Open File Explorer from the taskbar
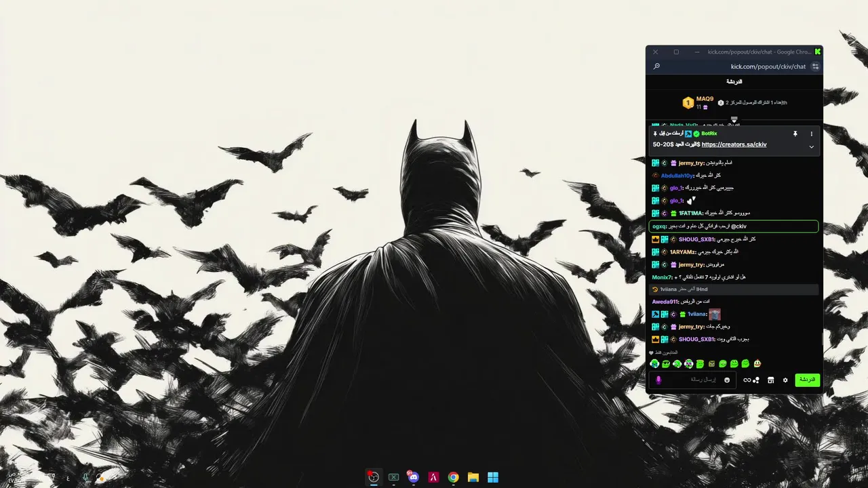This screenshot has height=488, width=868. (x=473, y=477)
